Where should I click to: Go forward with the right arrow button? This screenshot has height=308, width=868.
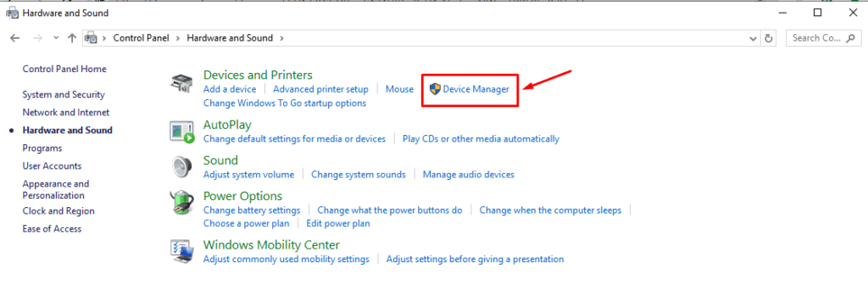click(37, 38)
